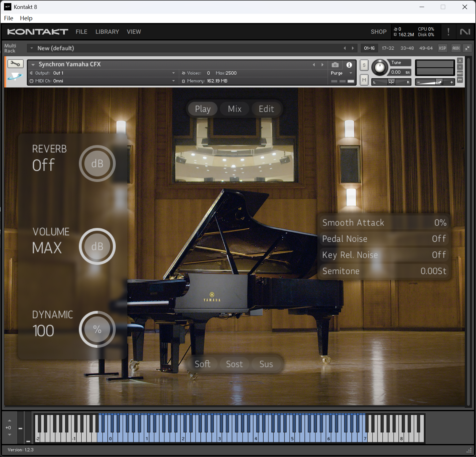Open the FILE header menu
The height and width of the screenshot is (457, 476).
coord(81,32)
